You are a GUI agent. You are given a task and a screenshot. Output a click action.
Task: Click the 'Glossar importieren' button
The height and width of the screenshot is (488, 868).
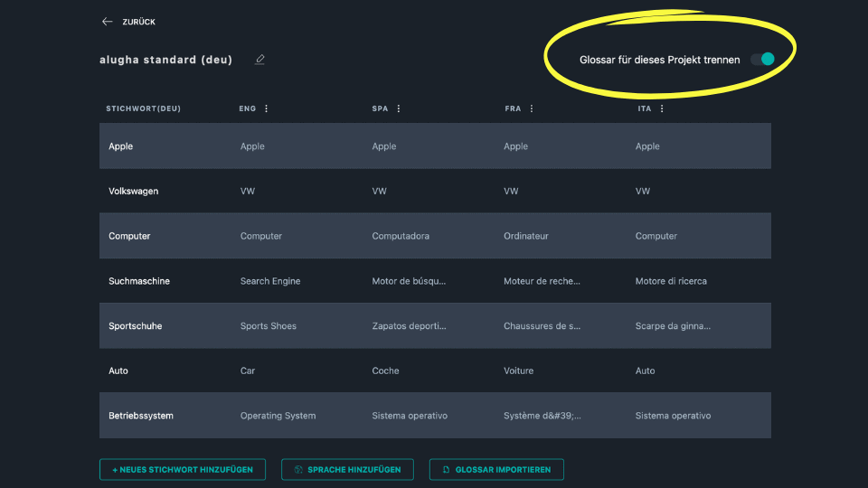pyautogui.click(x=496, y=469)
